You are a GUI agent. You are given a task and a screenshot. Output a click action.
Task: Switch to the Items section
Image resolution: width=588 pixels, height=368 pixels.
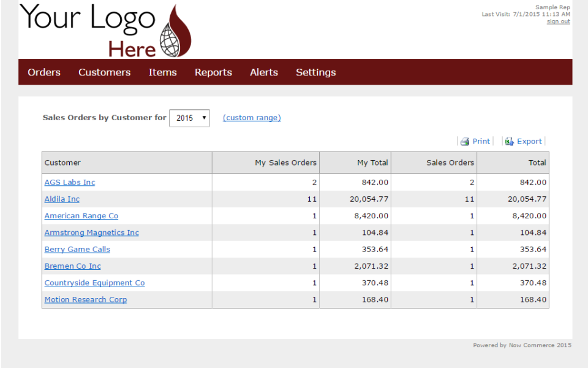tap(162, 72)
